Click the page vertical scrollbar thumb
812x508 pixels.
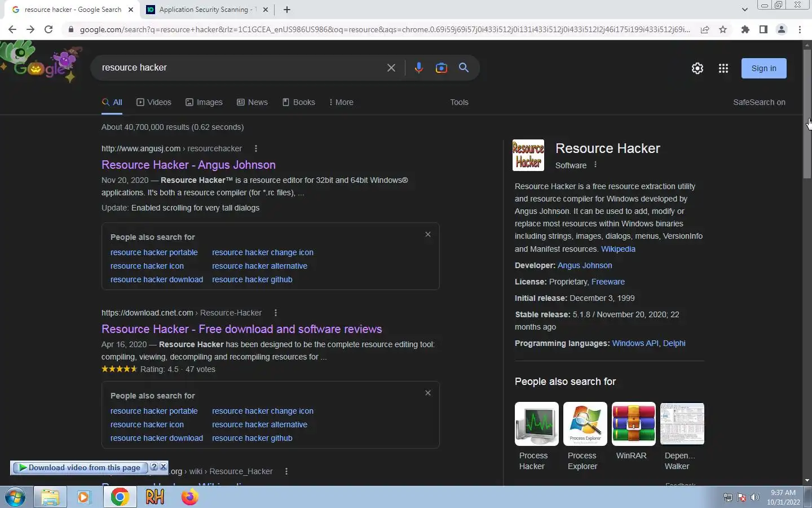807,113
